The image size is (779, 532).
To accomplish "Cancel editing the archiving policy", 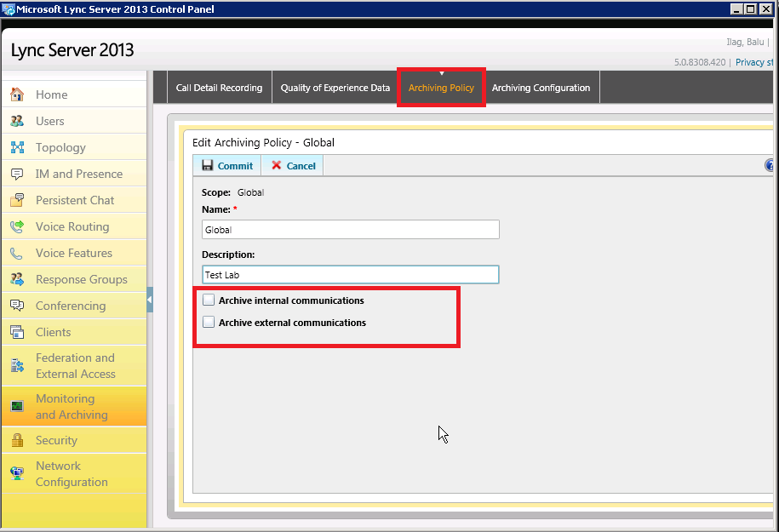I will (x=293, y=165).
